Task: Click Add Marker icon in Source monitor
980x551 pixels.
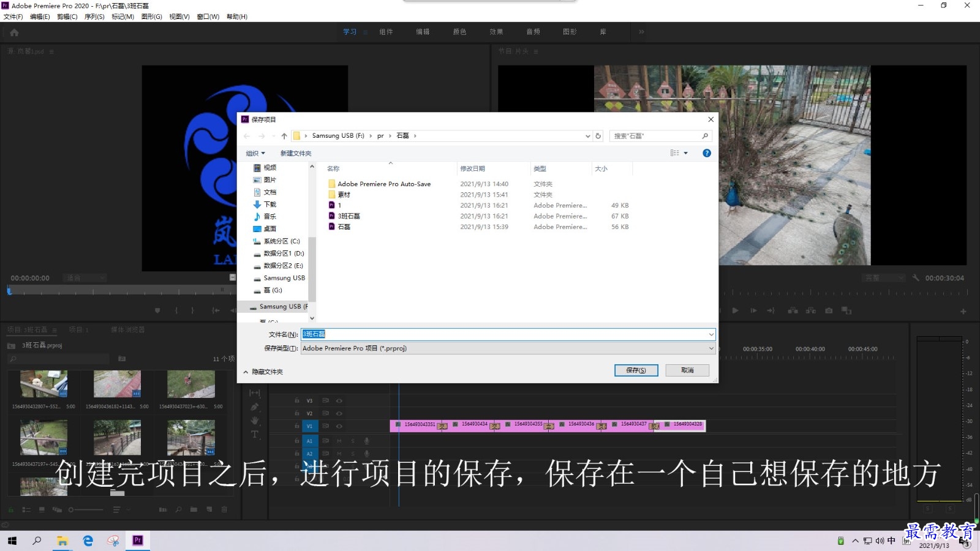Action: point(157,311)
